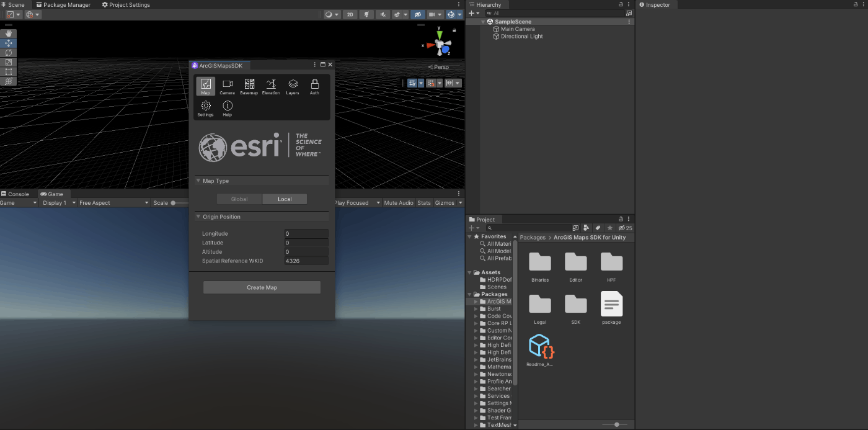Select the Rect tool
This screenshot has height=430, width=868.
click(x=9, y=72)
